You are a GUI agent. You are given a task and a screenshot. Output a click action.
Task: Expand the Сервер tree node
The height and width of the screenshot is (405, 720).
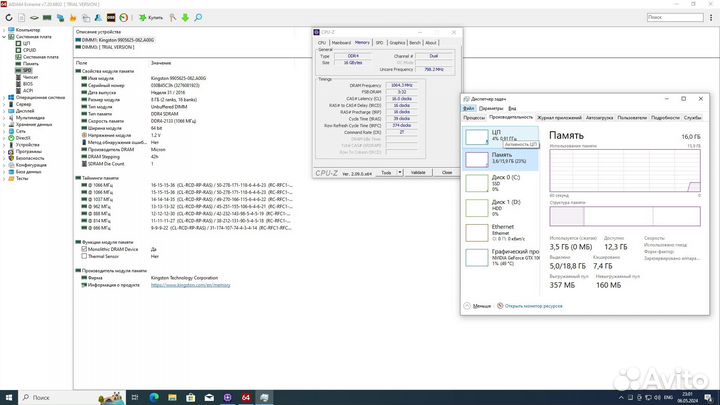click(4, 104)
